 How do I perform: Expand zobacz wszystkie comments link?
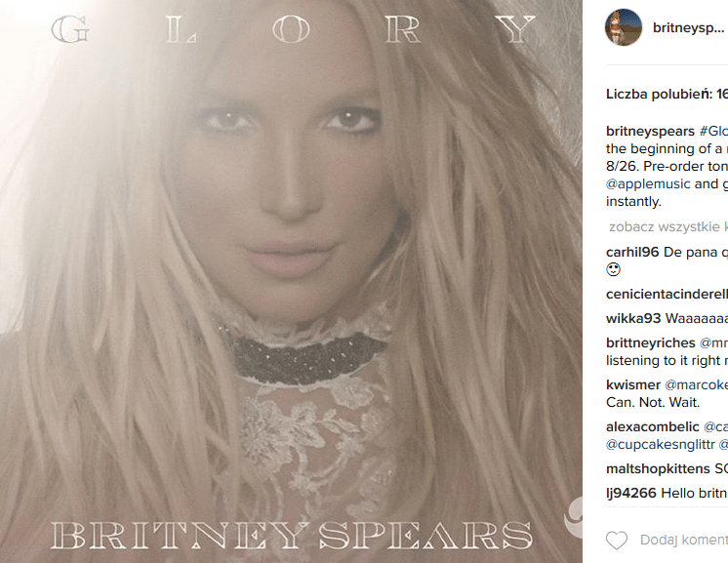click(x=668, y=227)
